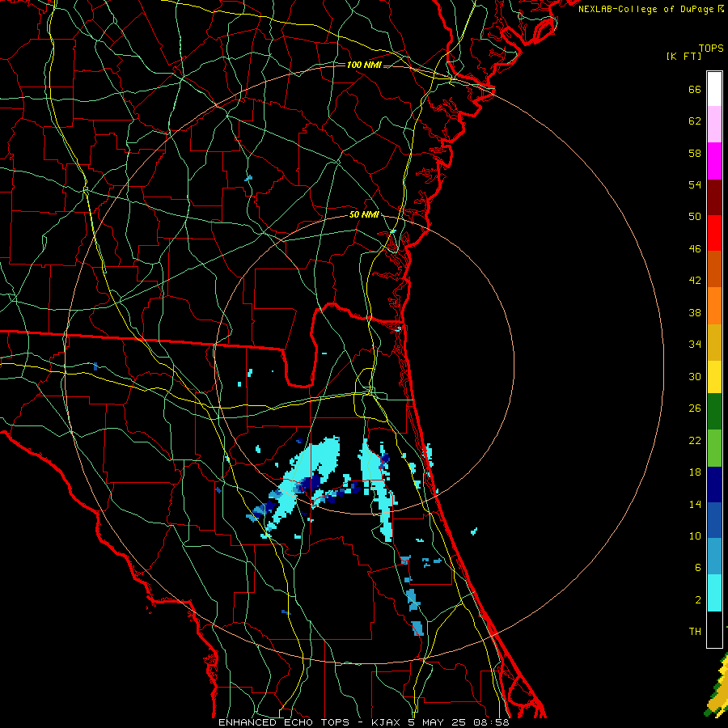Click the dark green legend swatch
Screen dimensions: 728x728
[x=714, y=412]
